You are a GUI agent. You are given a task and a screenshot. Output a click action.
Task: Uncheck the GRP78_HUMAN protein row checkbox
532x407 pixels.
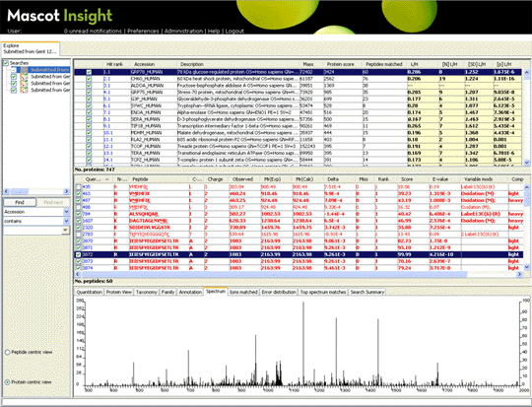coord(89,72)
